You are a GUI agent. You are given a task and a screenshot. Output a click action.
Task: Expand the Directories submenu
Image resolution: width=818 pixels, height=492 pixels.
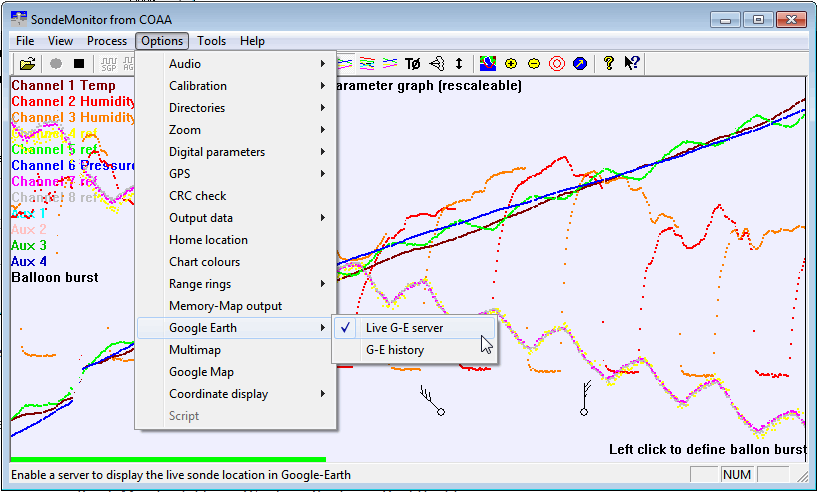click(x=235, y=107)
